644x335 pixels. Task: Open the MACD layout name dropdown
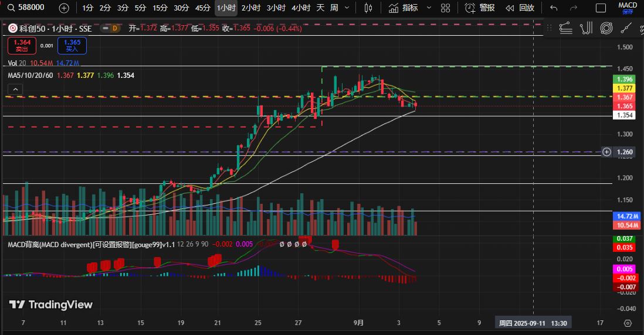tap(628, 8)
